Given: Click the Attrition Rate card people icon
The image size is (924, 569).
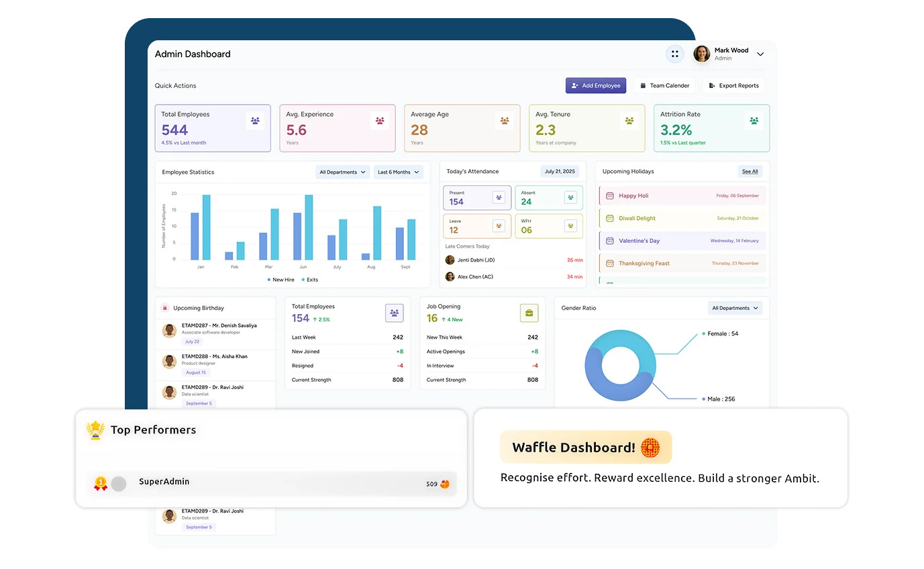Looking at the screenshot, I should pyautogui.click(x=754, y=121).
